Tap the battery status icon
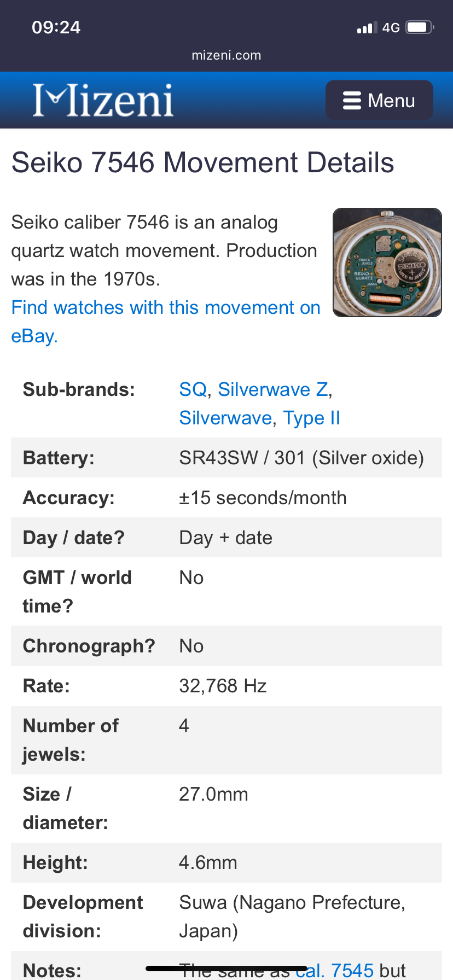This screenshot has width=453, height=980. click(420, 27)
